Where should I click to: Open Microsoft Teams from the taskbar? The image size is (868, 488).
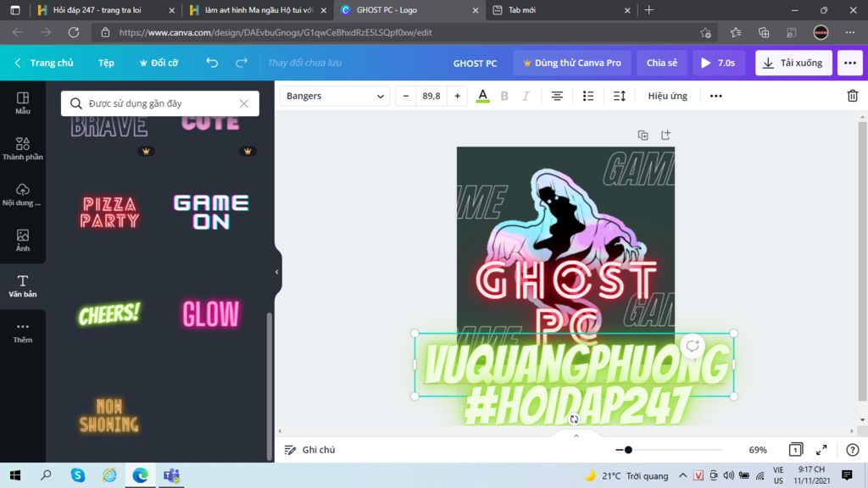(x=171, y=475)
